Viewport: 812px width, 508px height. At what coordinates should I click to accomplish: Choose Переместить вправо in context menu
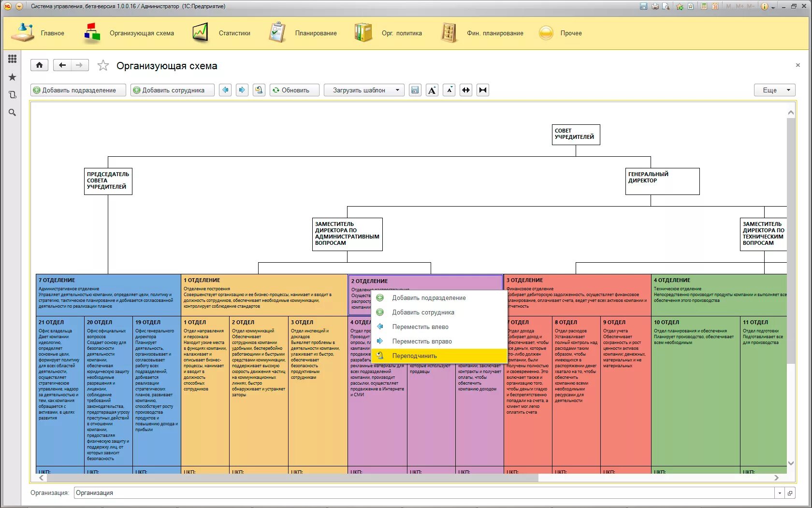click(439, 342)
